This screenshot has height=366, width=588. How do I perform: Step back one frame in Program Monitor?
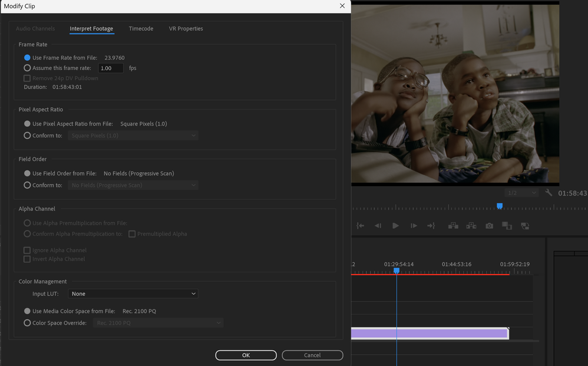point(378,226)
